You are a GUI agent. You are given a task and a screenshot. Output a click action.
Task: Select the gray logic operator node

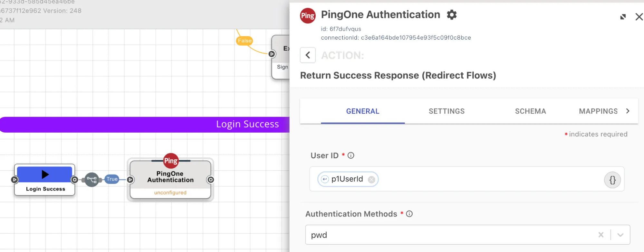92,180
